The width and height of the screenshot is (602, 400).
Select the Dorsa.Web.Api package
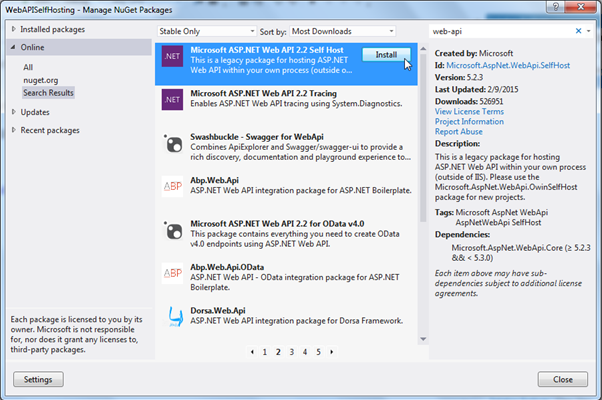point(286,323)
